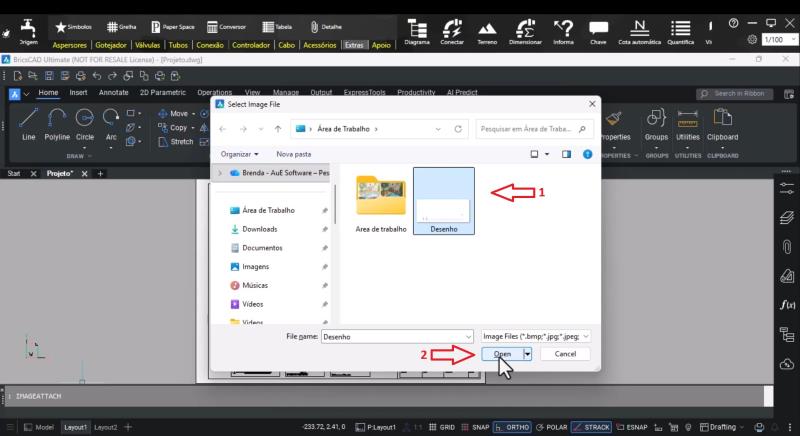
Task: Switch to the Annotate ribbon tab
Action: click(113, 92)
